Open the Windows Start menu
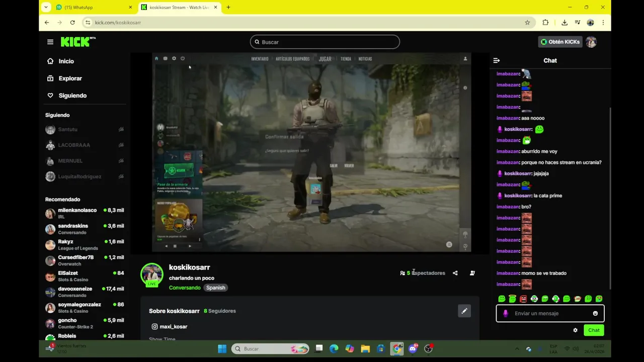The image size is (644, 362). pos(222,349)
